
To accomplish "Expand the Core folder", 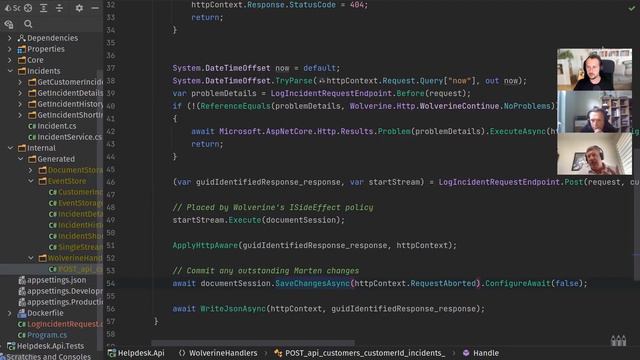I will pos(10,60).
